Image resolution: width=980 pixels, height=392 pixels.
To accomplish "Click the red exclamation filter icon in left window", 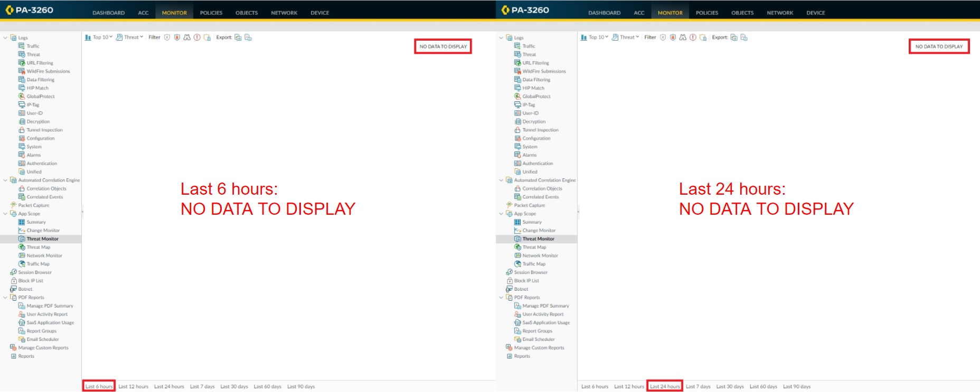I will pyautogui.click(x=197, y=37).
